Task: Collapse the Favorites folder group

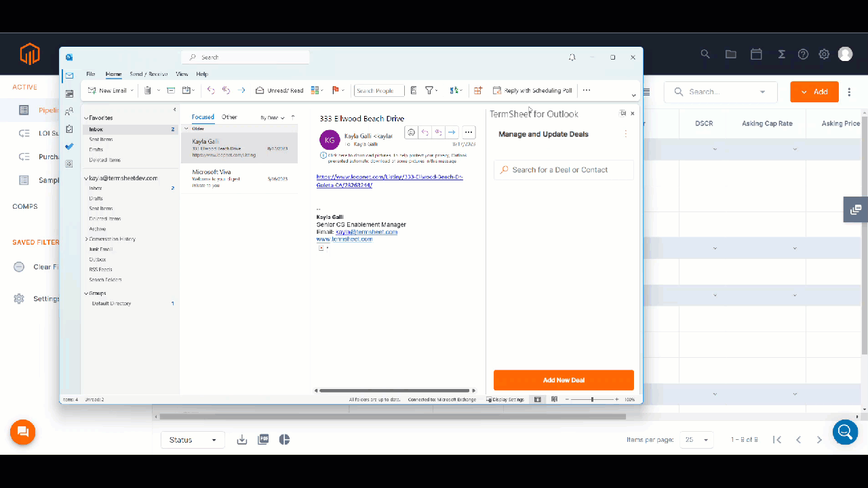Action: [x=85, y=118]
